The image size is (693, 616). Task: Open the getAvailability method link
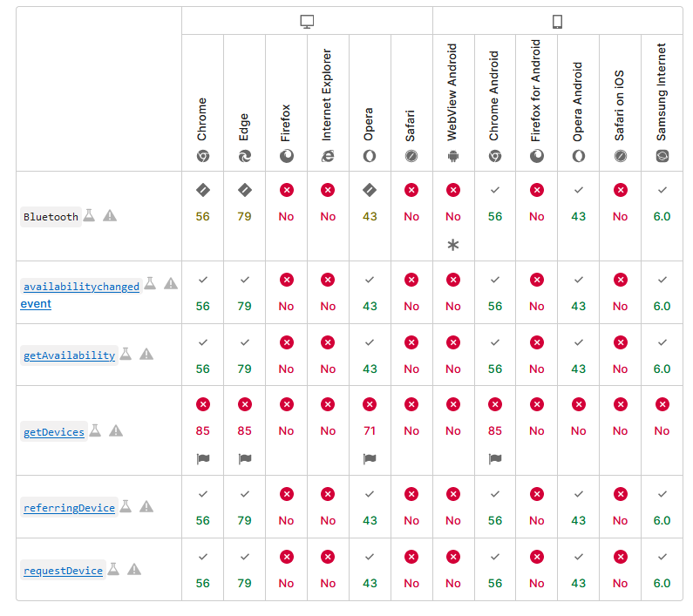[x=69, y=355]
